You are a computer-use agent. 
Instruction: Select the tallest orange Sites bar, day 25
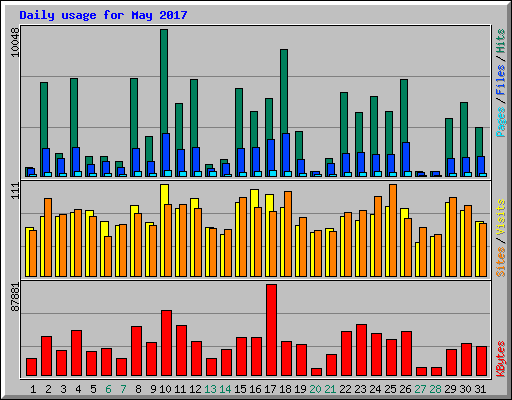coord(393,230)
